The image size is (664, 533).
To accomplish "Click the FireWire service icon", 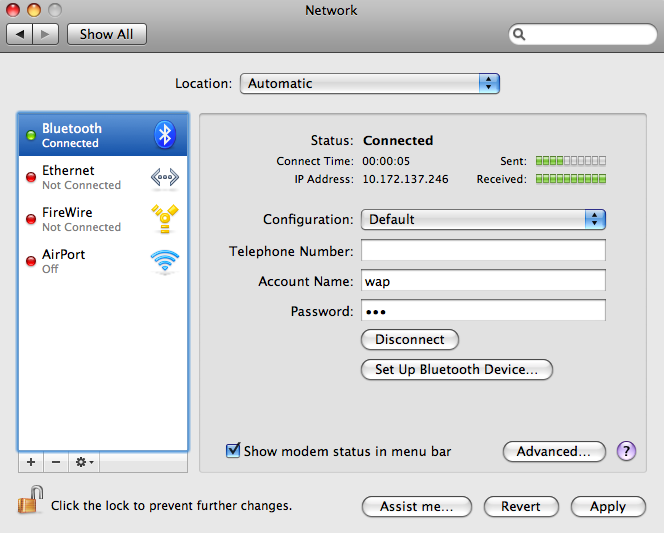I will click(165, 219).
